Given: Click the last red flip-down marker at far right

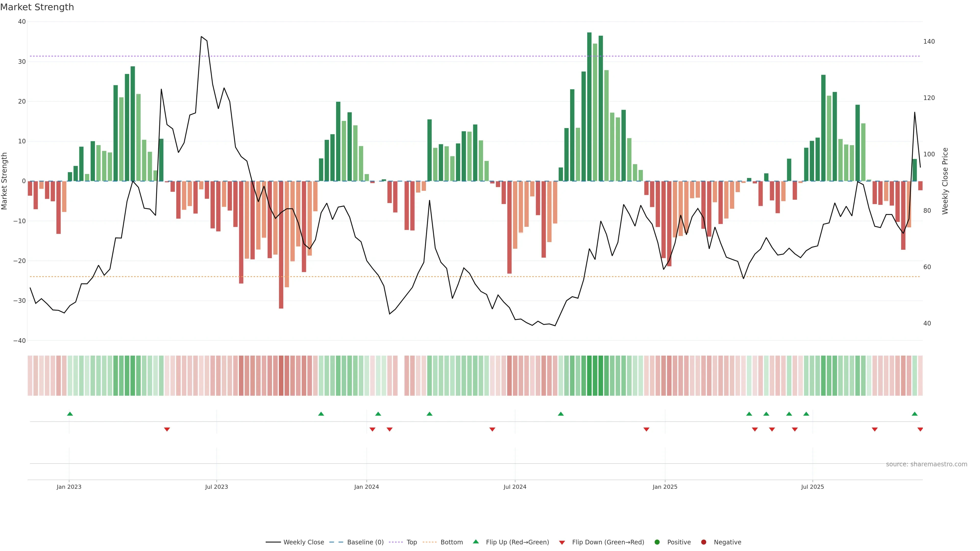Looking at the screenshot, I should (x=920, y=429).
